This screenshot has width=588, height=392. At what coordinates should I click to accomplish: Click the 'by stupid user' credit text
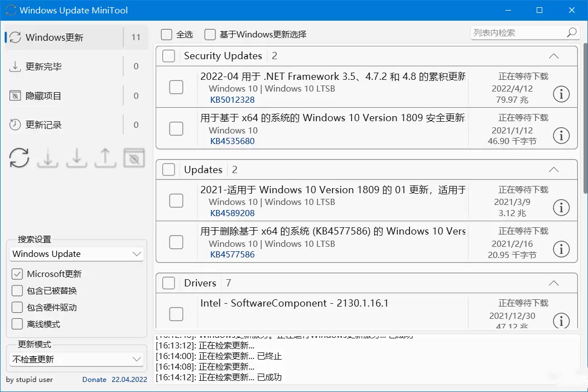[x=29, y=380]
